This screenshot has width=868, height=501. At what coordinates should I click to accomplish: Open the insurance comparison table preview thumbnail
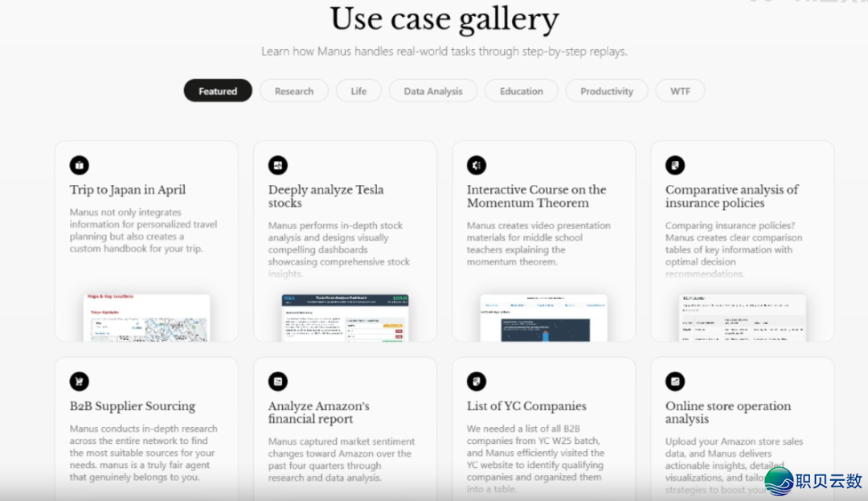click(742, 318)
